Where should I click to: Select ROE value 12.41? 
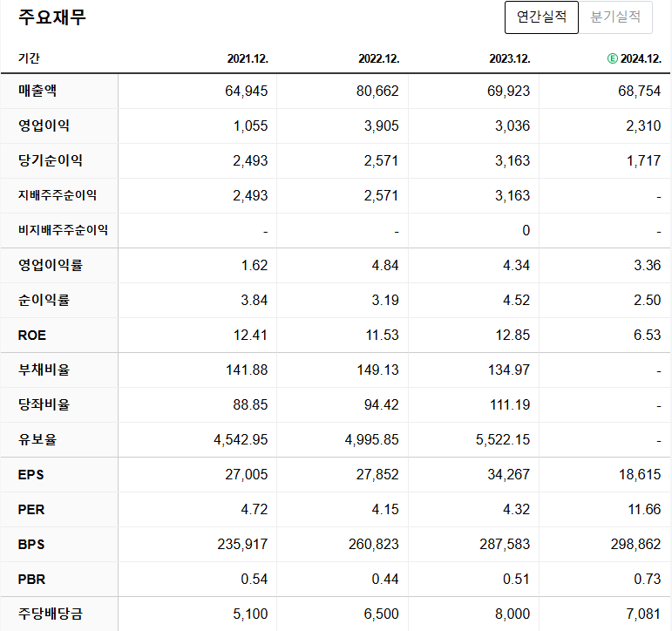click(250, 336)
